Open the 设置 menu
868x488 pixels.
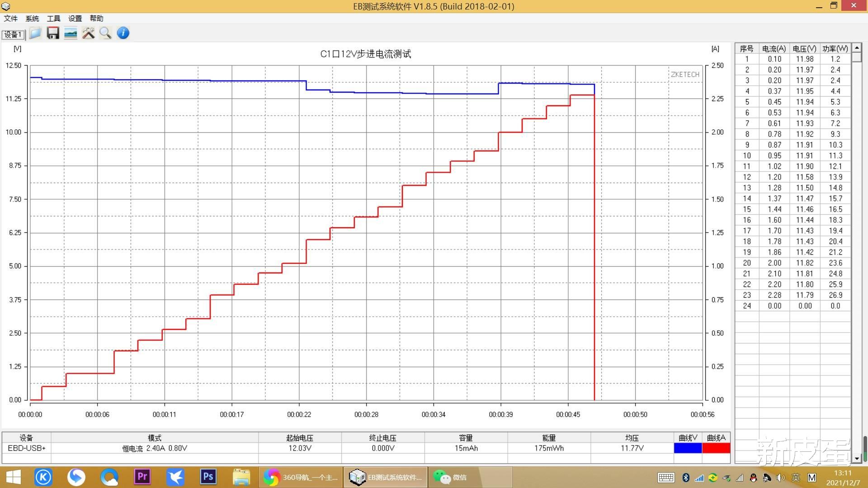(75, 19)
